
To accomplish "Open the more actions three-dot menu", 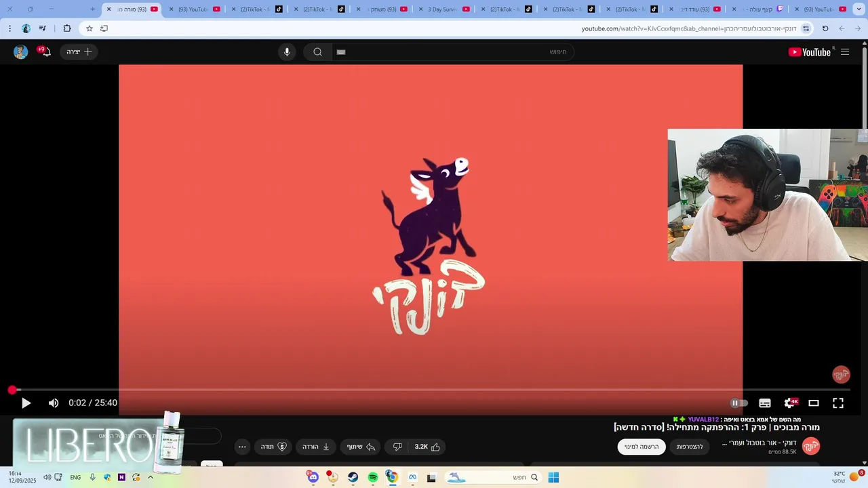I will click(242, 447).
